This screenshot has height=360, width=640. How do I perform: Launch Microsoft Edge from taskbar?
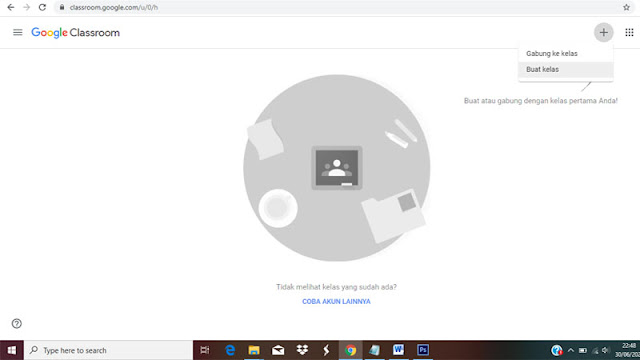tap(230, 350)
